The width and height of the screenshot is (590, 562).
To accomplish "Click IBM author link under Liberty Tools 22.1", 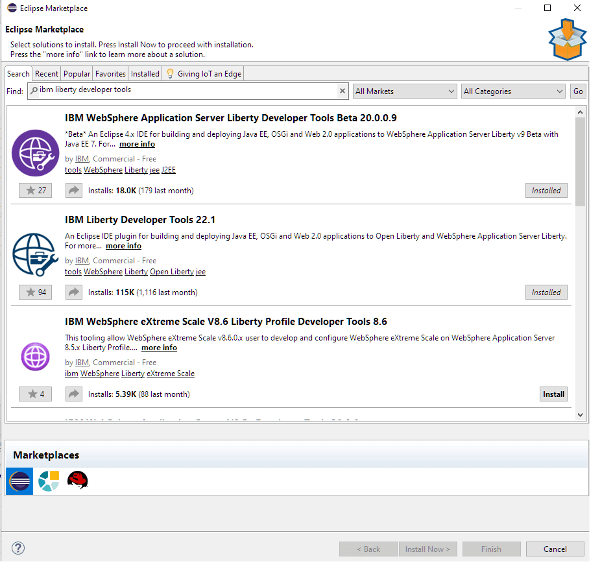I will coord(82,260).
